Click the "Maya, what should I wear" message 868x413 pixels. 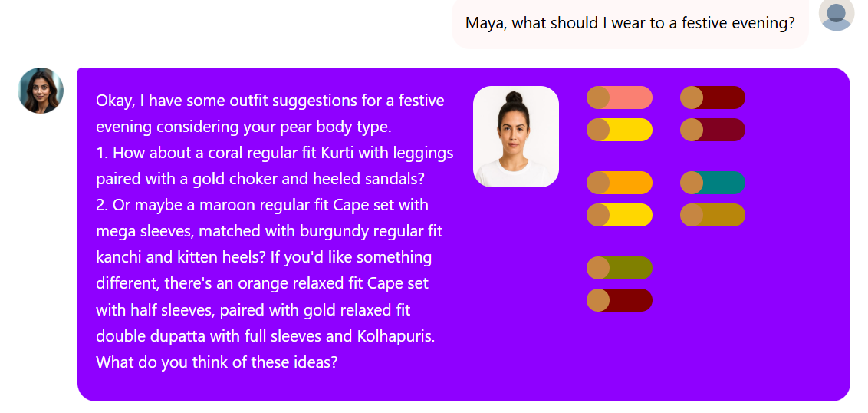point(630,23)
